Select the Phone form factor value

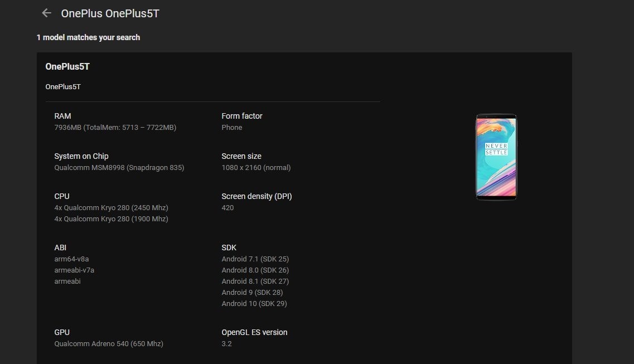click(232, 127)
